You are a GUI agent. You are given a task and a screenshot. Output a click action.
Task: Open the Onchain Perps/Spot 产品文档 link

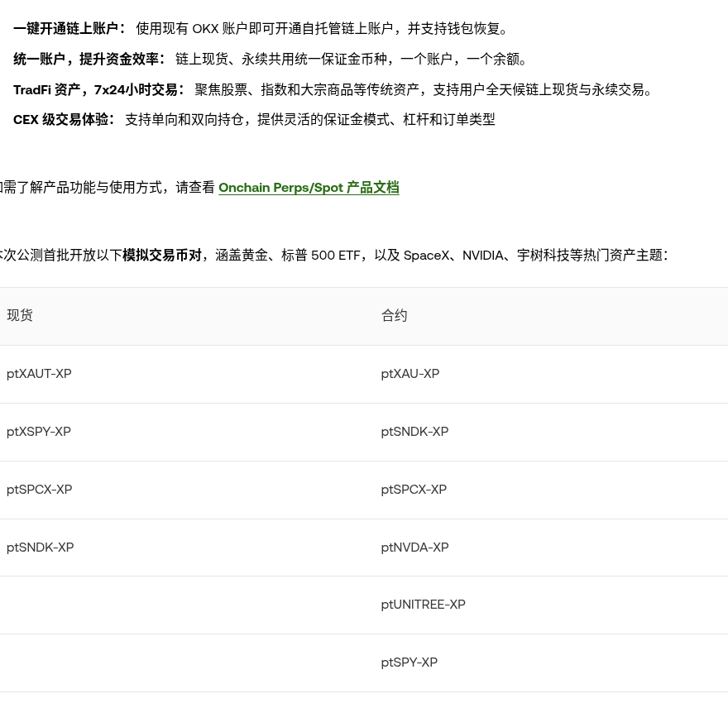click(x=309, y=188)
